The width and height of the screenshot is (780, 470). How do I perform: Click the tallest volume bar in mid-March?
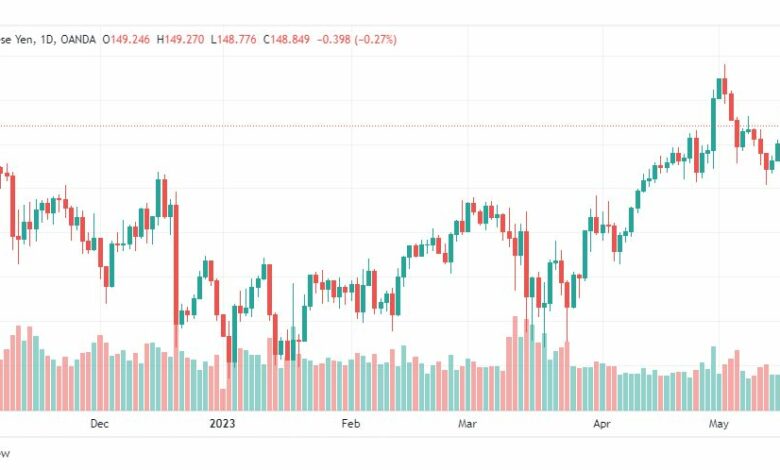click(515, 364)
